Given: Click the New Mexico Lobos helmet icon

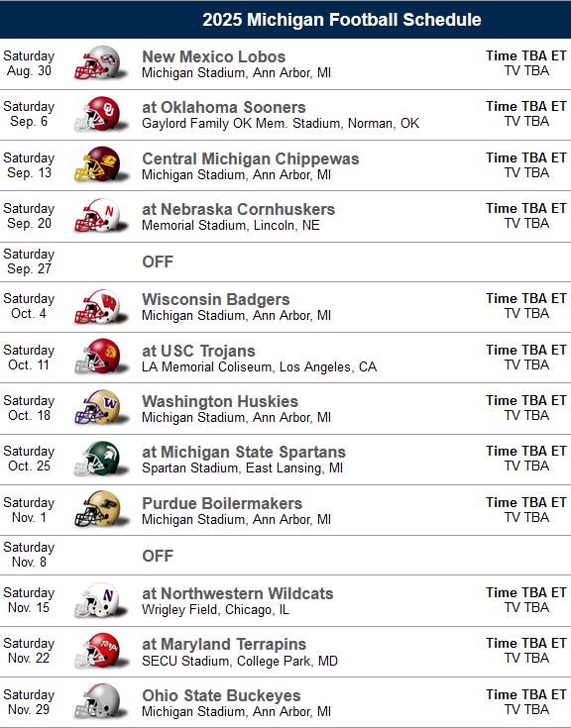Looking at the screenshot, I should 101,63.
